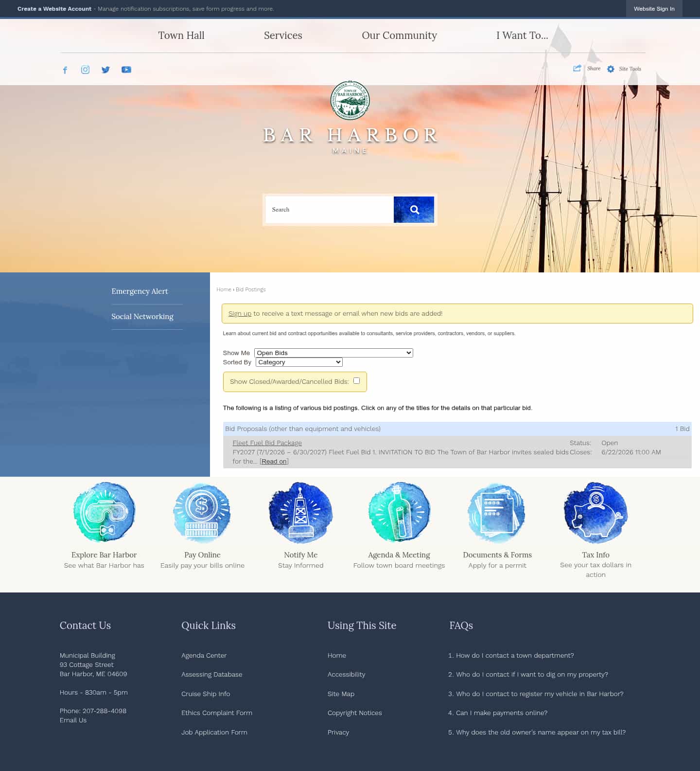Viewport: 700px width, 771px height.
Task: Open Assessing Database quick link
Action: [211, 674]
